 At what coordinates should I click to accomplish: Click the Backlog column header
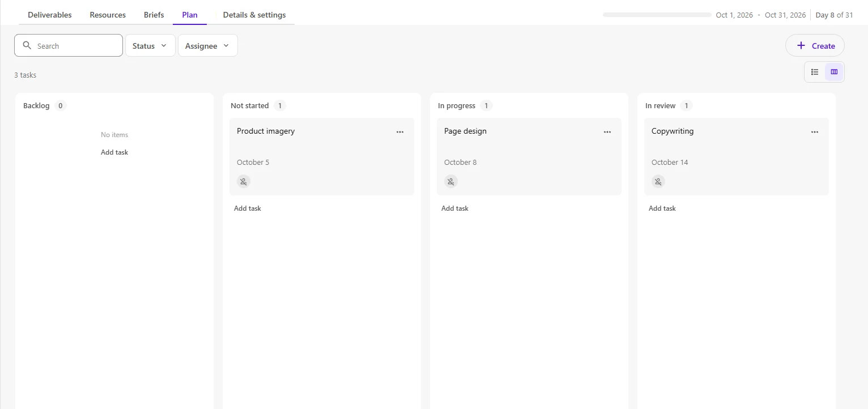click(x=36, y=105)
